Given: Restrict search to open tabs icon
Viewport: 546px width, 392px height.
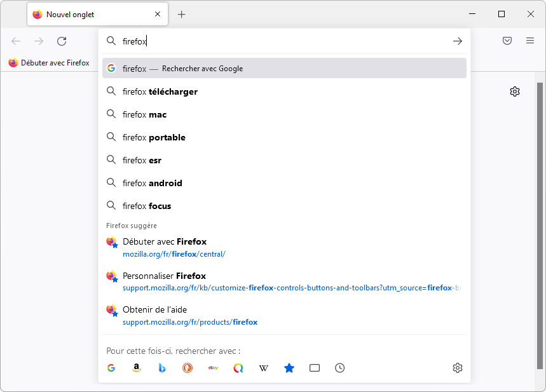Looking at the screenshot, I should (x=315, y=368).
